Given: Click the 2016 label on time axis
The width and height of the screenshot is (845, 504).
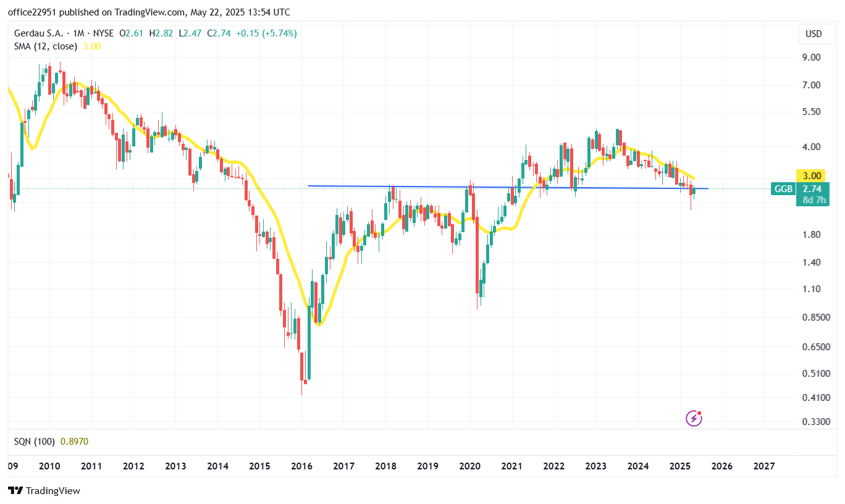Looking at the screenshot, I should click(301, 466).
